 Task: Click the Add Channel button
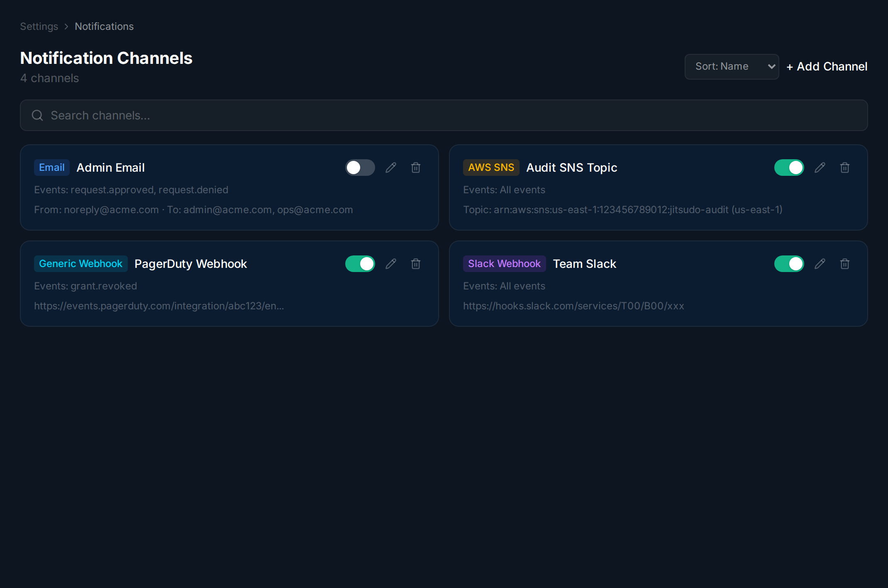pyautogui.click(x=827, y=66)
